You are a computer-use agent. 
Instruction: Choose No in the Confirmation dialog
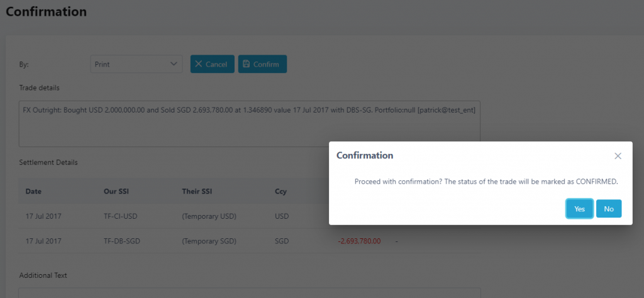click(x=608, y=209)
